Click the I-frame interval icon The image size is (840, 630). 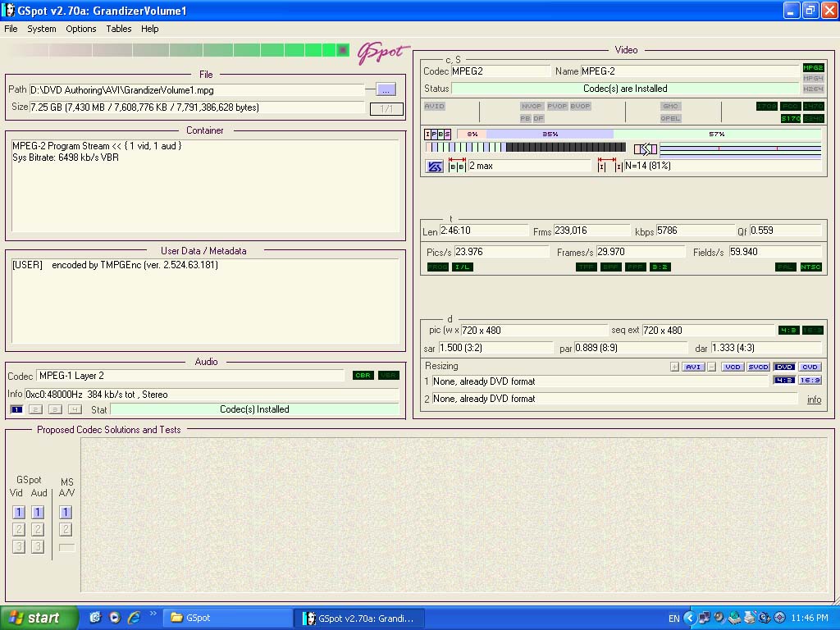[610, 166]
